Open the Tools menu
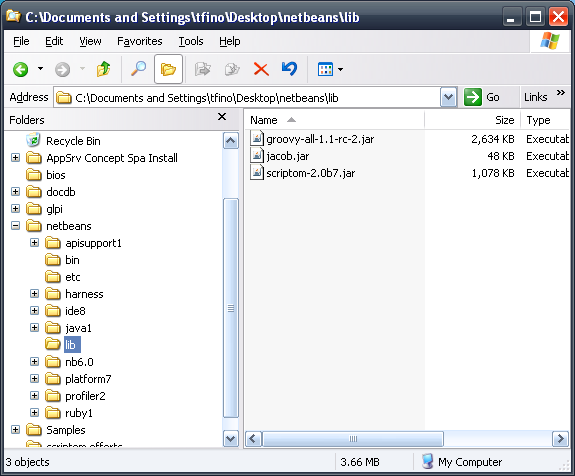The height and width of the screenshot is (476, 575). click(191, 41)
